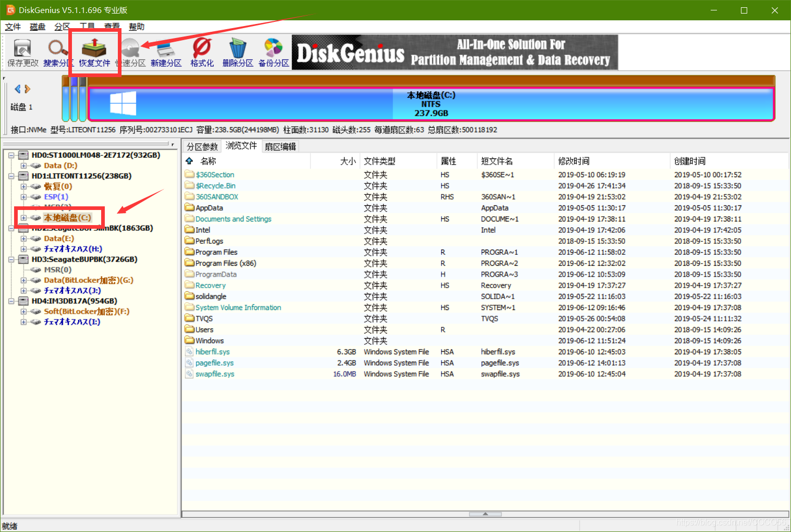Expand the 本地磁盘(C:) tree node
This screenshot has height=532, width=791.
pyautogui.click(x=23, y=218)
